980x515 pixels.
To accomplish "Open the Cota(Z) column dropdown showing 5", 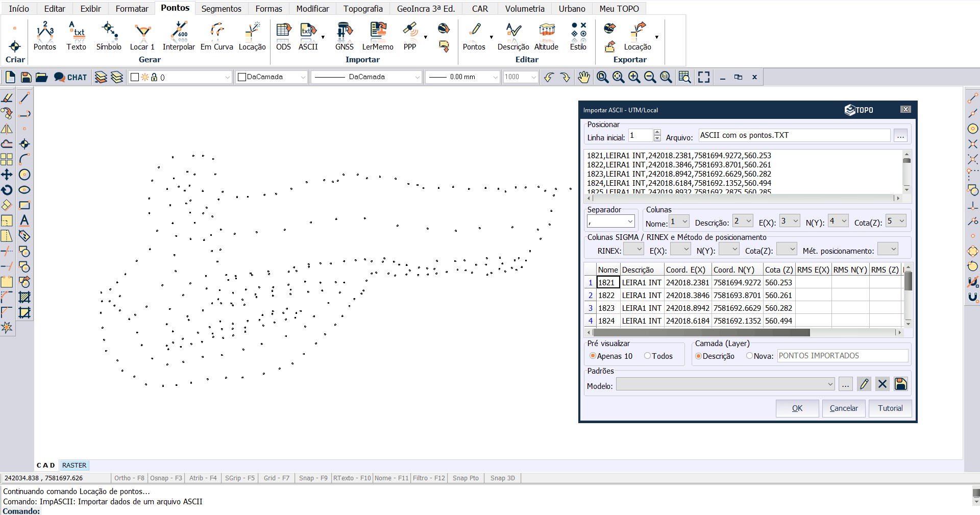I will tap(896, 221).
